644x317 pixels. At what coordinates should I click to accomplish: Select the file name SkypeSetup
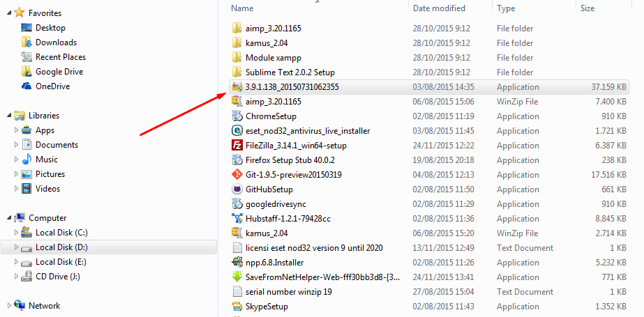267,307
